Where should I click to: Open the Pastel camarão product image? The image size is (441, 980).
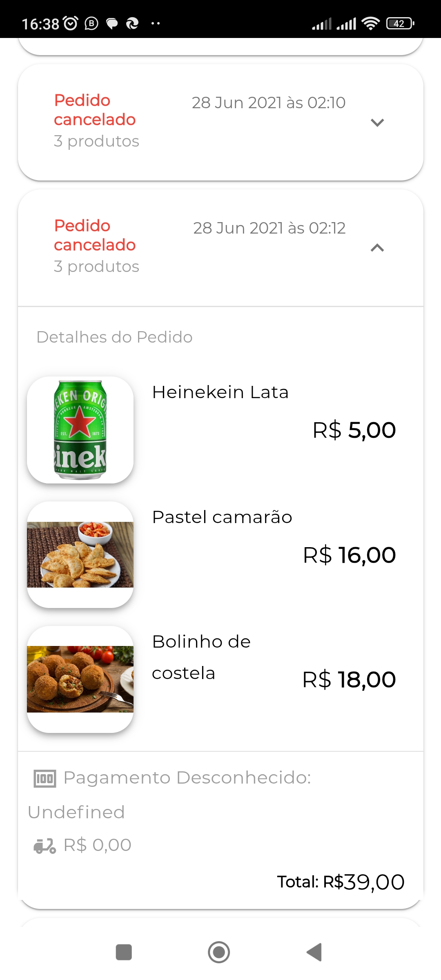[80, 555]
